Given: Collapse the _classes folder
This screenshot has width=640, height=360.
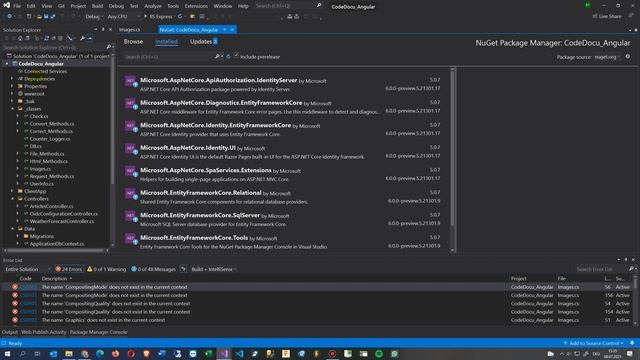Looking at the screenshot, I should [13, 109].
